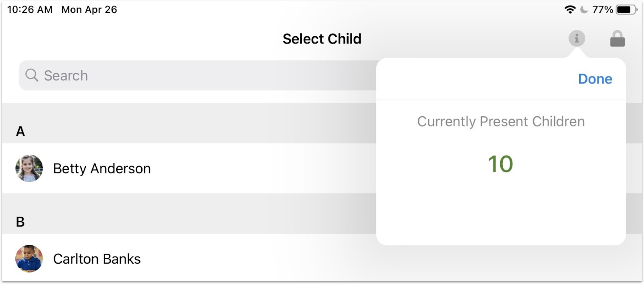
Task: Select Betty Anderson's profile photo
Action: (29, 168)
